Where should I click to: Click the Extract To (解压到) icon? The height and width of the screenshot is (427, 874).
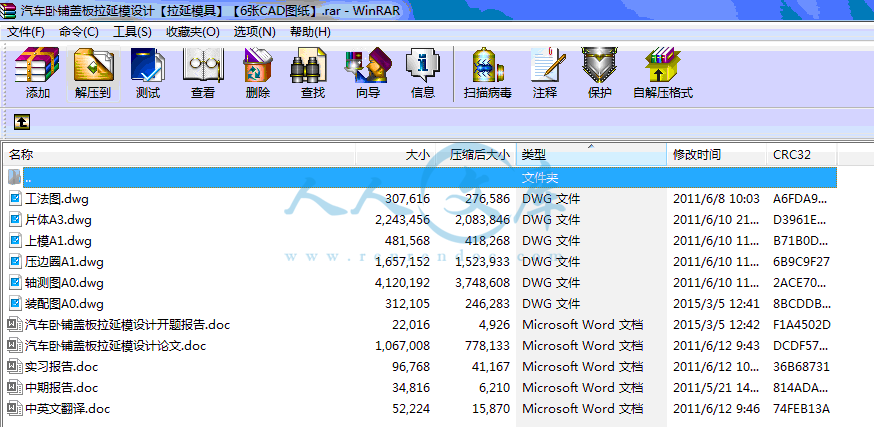[x=94, y=65]
